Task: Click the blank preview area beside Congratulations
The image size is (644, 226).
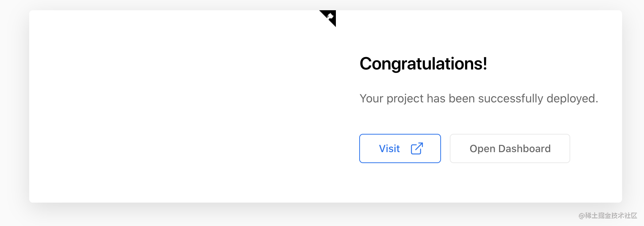Action: click(183, 106)
